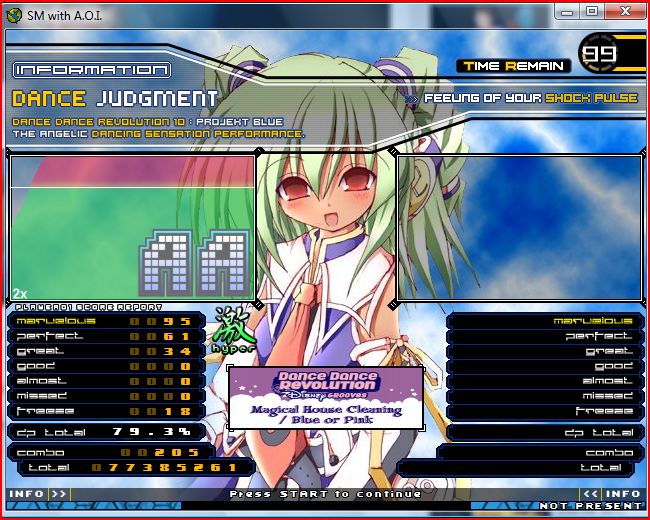Viewport: 650px width, 520px height.
Task: Click the DANCE JUDGMENT title
Action: (x=115, y=99)
